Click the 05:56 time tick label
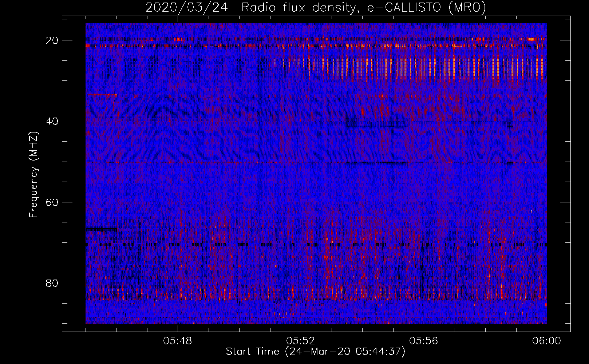The height and width of the screenshot is (364, 589). [424, 341]
